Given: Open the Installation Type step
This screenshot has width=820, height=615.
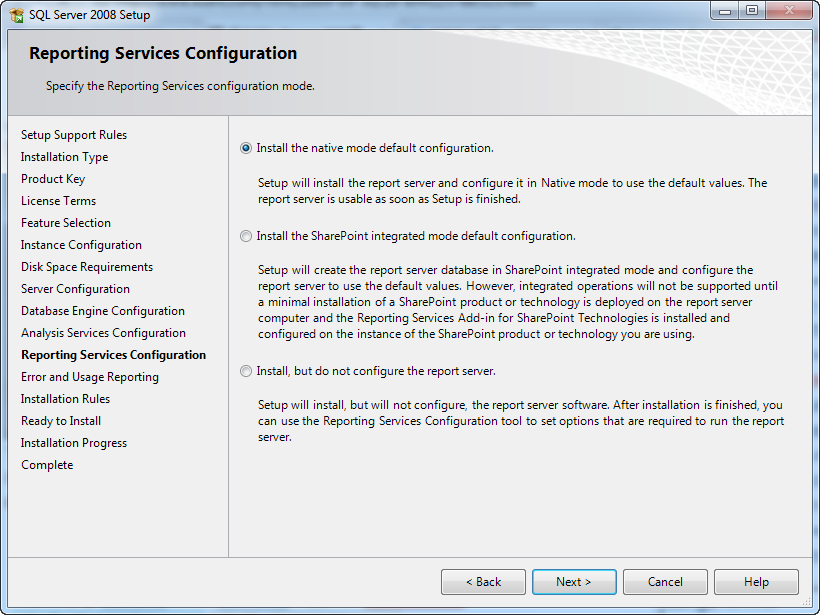Looking at the screenshot, I should click(64, 156).
